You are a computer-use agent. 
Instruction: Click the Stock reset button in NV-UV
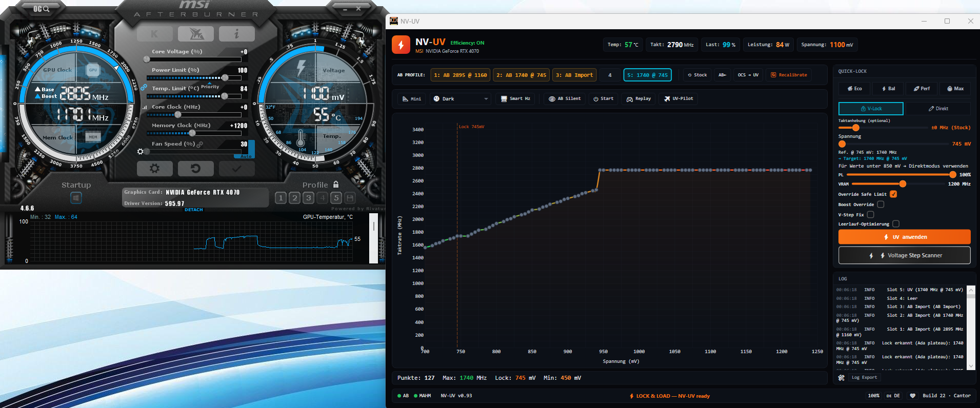coord(697,75)
